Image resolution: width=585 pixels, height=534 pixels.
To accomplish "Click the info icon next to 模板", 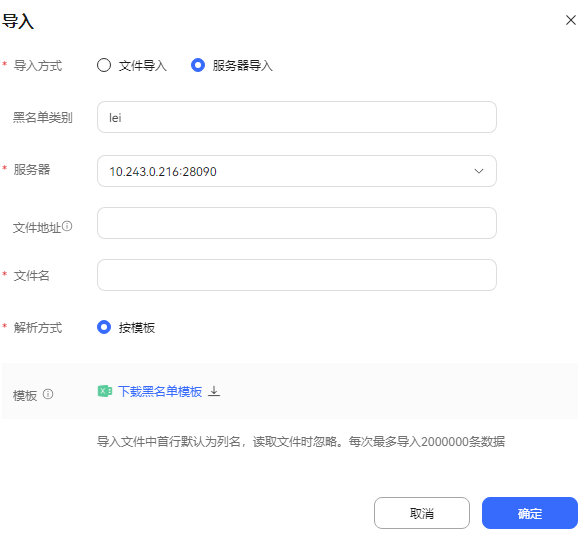I will point(48,394).
